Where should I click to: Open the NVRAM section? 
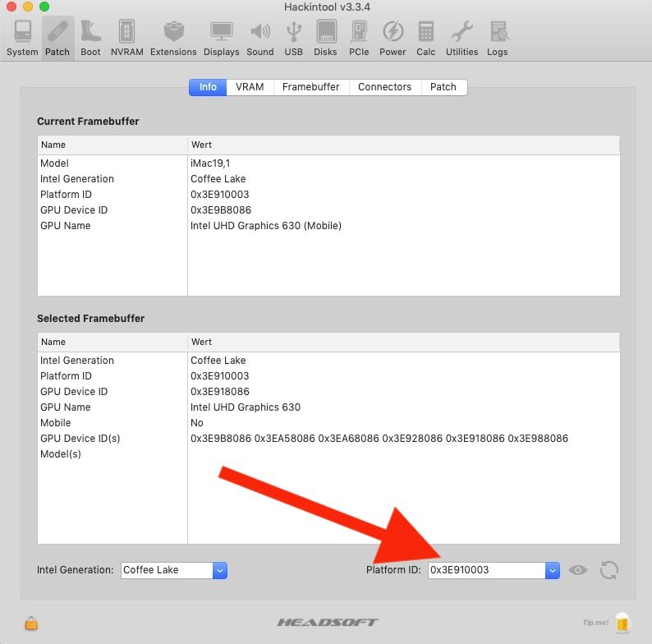pyautogui.click(x=126, y=39)
